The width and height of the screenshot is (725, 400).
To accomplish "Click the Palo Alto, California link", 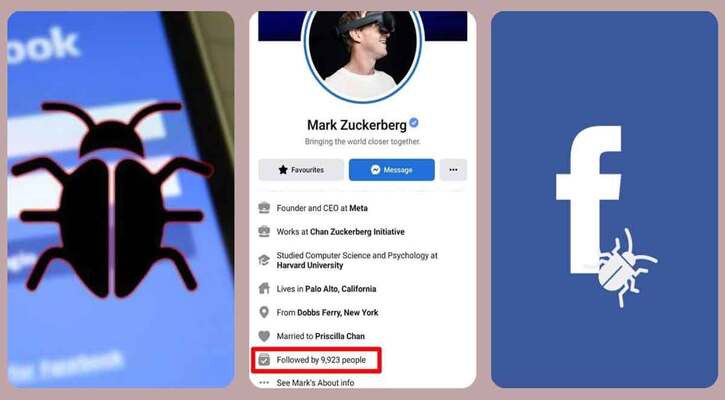I will (341, 289).
